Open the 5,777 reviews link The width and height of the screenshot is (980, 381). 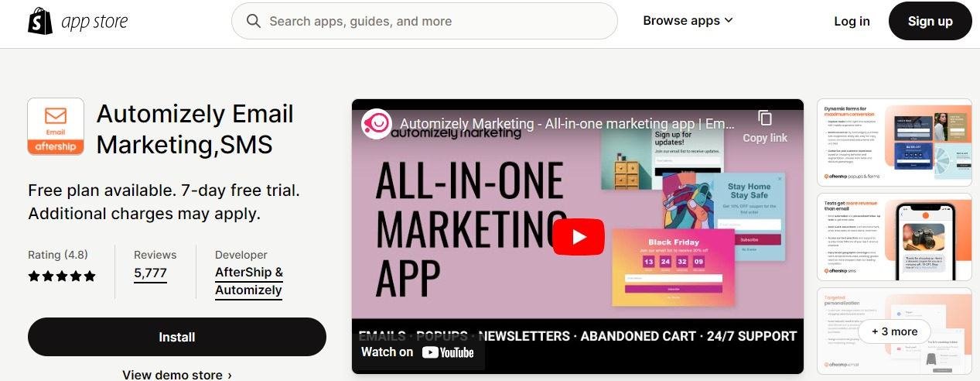[150, 273]
